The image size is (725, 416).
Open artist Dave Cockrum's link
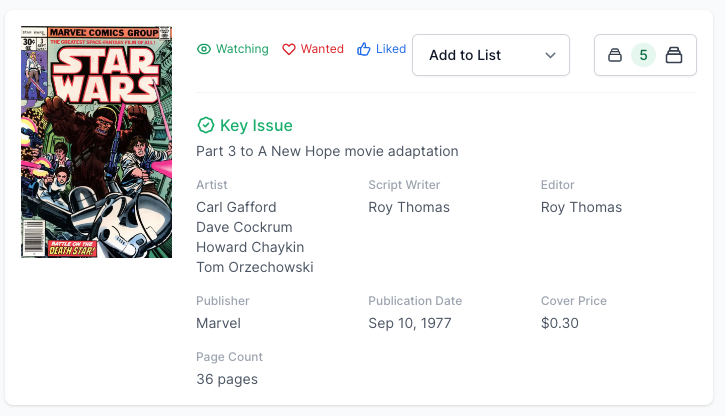click(241, 227)
